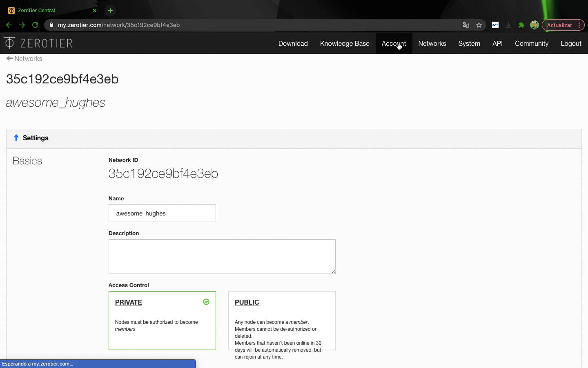Click the translate page icon
588x368 pixels.
[465, 25]
